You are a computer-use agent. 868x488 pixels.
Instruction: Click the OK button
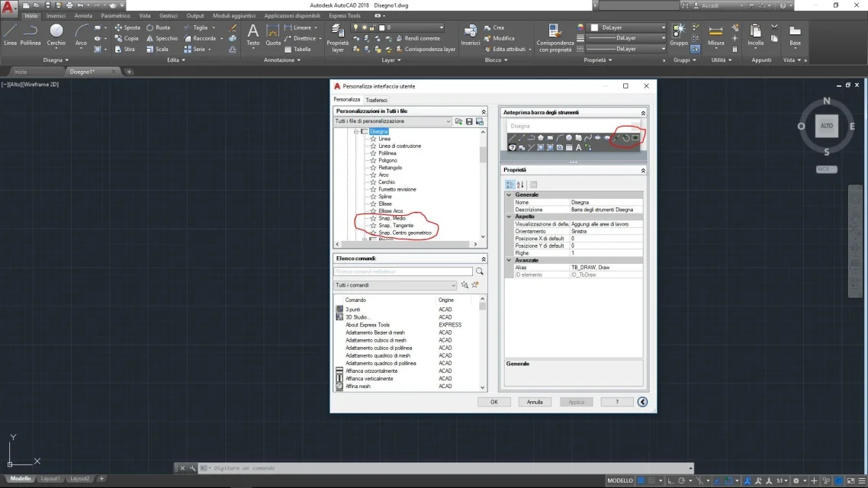click(x=493, y=403)
